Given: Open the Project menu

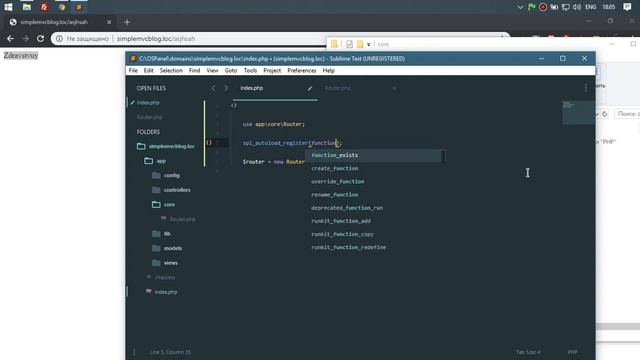Looking at the screenshot, I should (272, 71).
